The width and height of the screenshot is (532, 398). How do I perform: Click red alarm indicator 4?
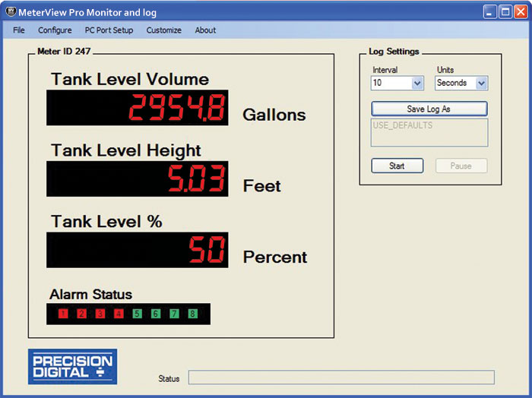pos(119,314)
